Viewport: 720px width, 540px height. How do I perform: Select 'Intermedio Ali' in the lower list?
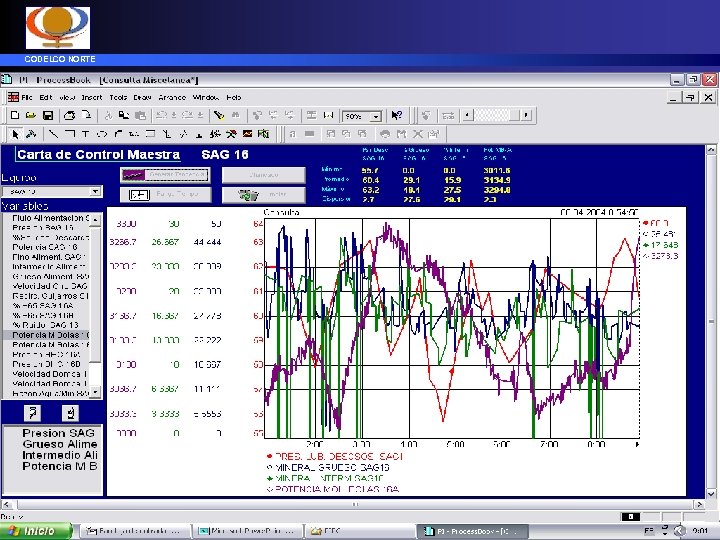pos(60,455)
